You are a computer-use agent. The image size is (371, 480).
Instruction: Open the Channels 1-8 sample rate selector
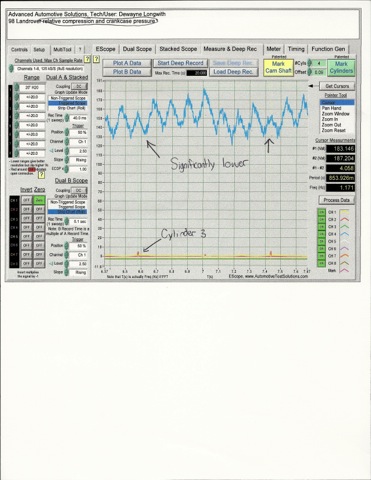(49, 69)
